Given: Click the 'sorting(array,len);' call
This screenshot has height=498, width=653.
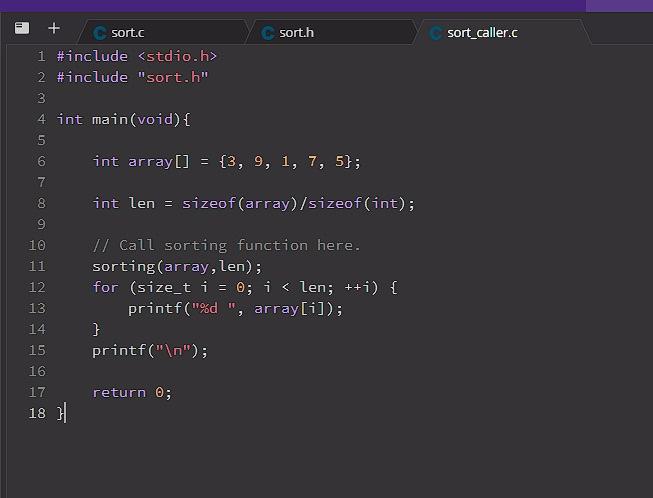Looking at the screenshot, I should [177, 266].
